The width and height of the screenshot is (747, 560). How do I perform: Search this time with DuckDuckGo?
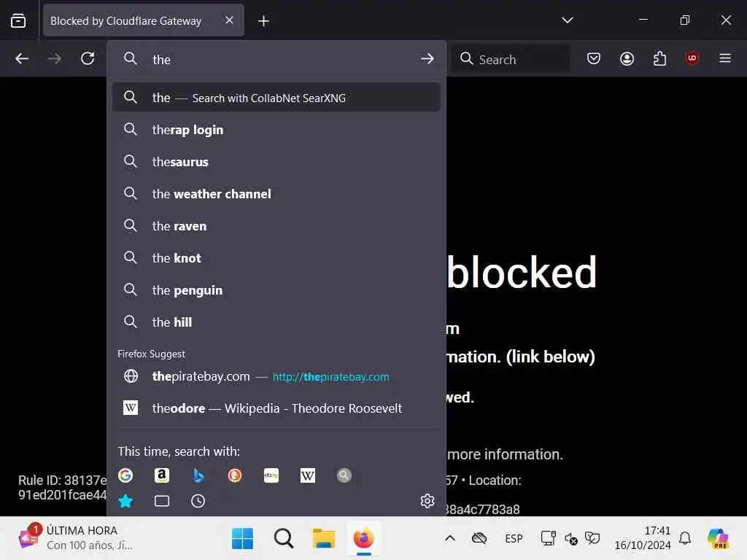click(x=235, y=475)
